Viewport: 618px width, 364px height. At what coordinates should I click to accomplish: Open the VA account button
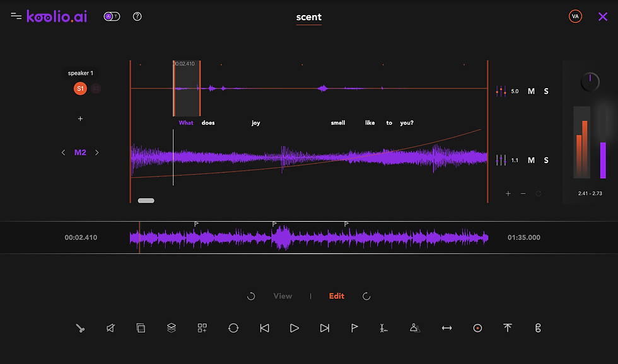(575, 16)
